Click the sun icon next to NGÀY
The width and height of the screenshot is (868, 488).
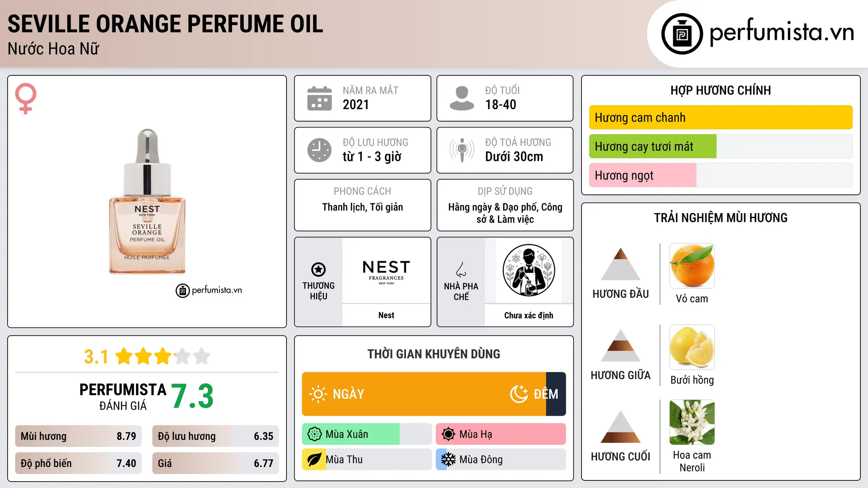click(x=318, y=394)
